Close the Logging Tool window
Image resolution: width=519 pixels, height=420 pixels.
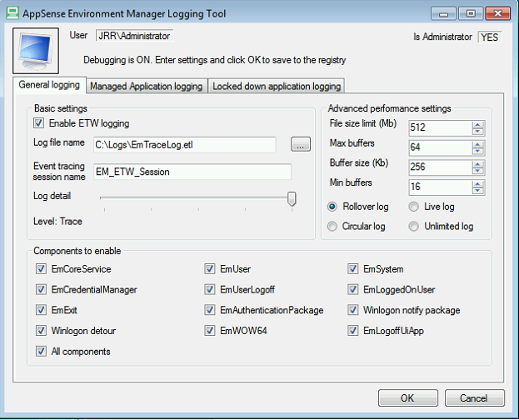[x=498, y=14]
